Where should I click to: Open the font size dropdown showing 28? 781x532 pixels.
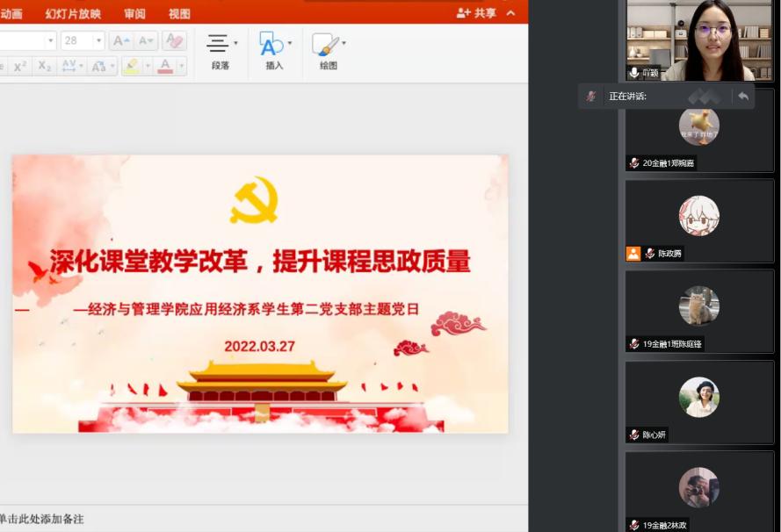pyautogui.click(x=98, y=40)
